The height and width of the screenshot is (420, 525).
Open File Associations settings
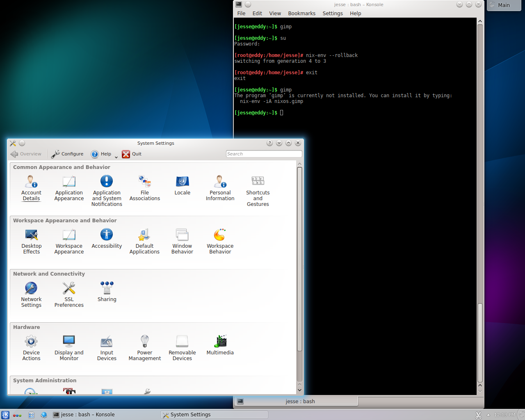click(x=145, y=188)
